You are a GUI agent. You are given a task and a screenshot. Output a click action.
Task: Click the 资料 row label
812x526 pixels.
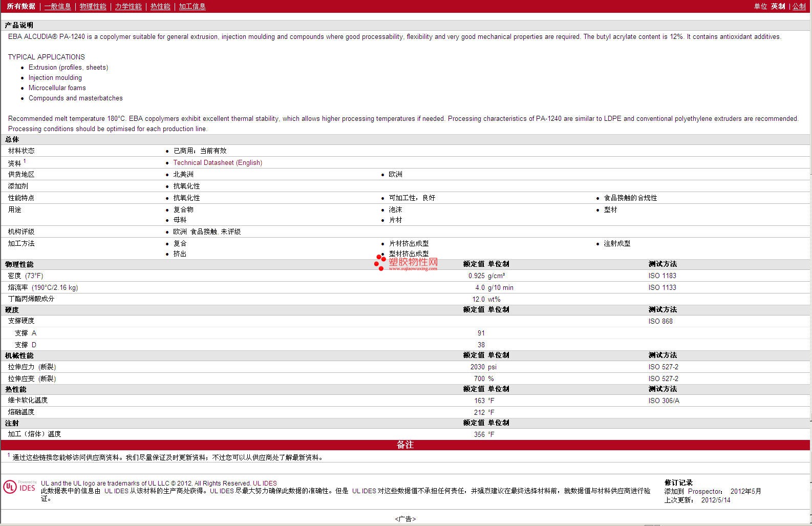(x=14, y=163)
